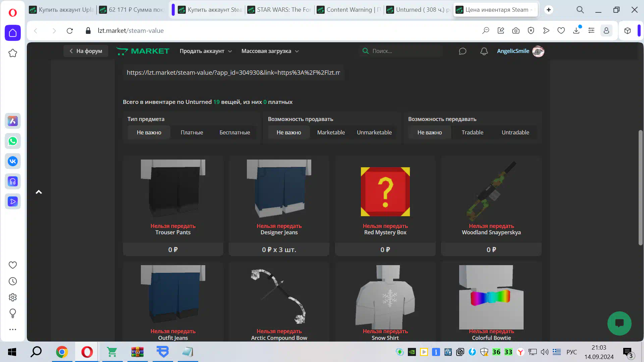Click На форум back button
Screen dimensions: 644x362
point(86,51)
